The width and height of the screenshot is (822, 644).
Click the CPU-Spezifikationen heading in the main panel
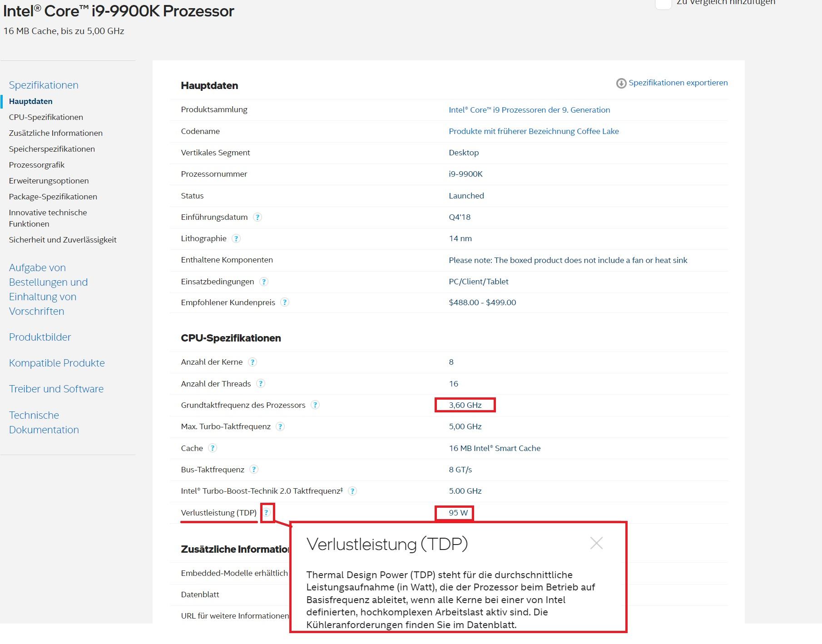[x=231, y=338]
